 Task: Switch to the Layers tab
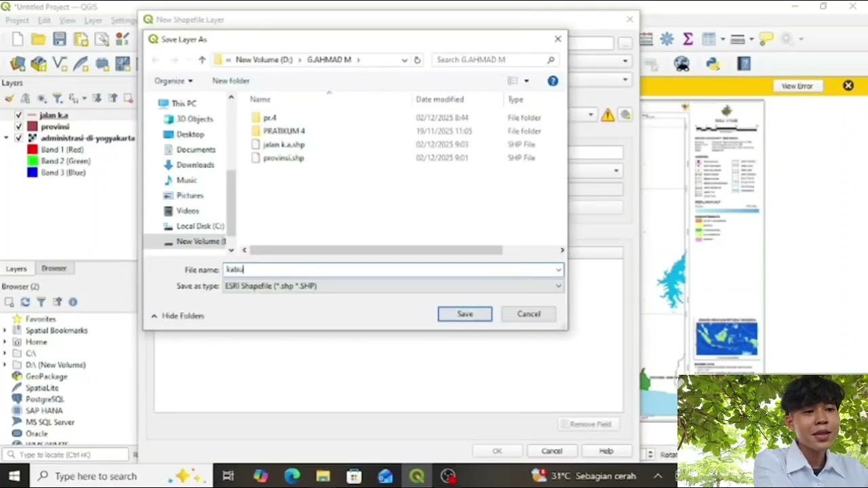tap(16, 268)
